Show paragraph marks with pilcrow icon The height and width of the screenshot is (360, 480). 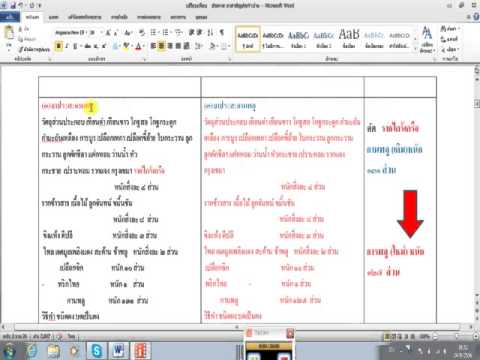tap(222, 32)
